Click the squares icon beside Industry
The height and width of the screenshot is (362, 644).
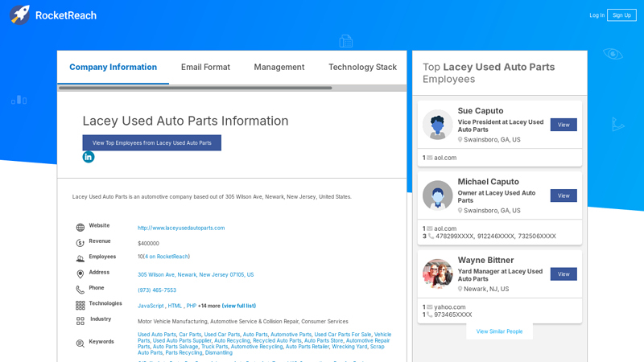tap(80, 321)
